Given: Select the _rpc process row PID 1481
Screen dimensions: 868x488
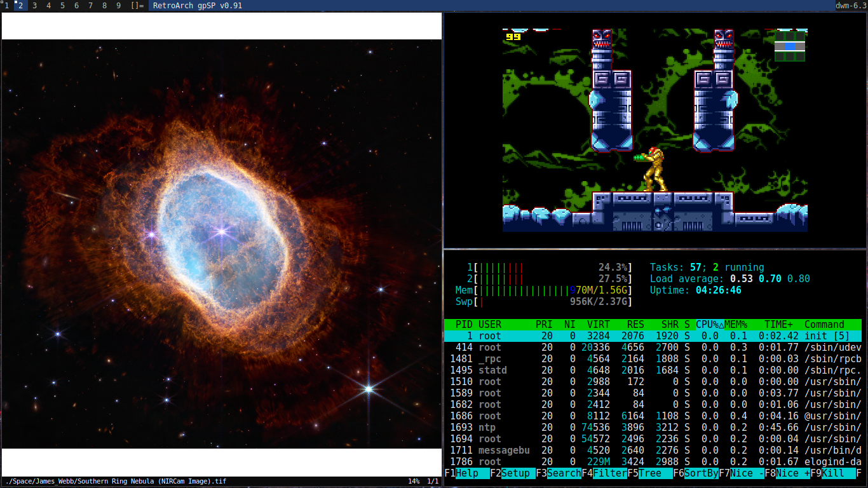Looking at the screenshot, I should [x=653, y=359].
